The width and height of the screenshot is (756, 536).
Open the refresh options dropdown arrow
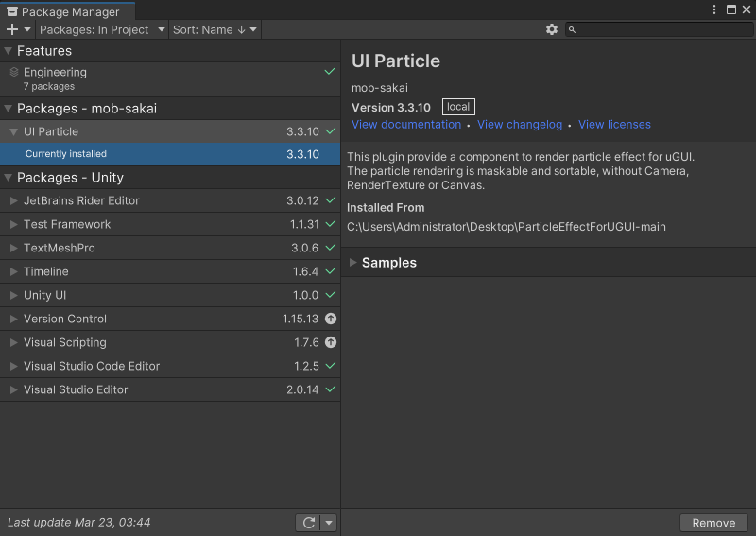pyautogui.click(x=329, y=523)
